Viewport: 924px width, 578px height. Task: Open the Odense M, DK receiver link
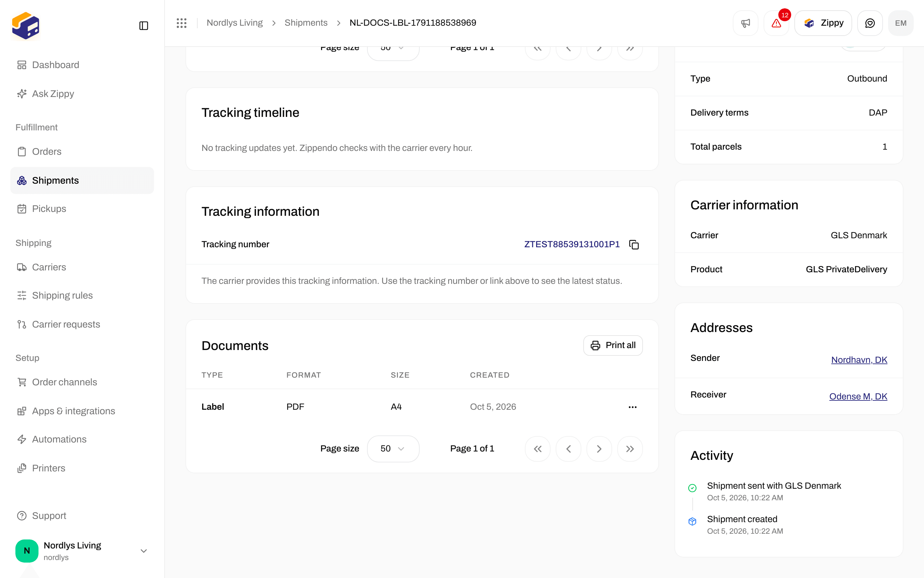point(858,397)
